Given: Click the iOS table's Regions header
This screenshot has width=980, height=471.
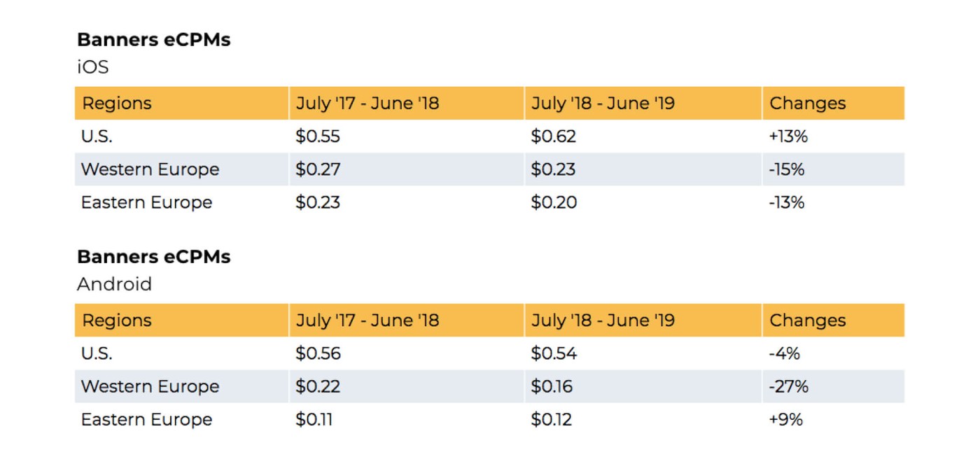Looking at the screenshot, I should coord(116,104).
